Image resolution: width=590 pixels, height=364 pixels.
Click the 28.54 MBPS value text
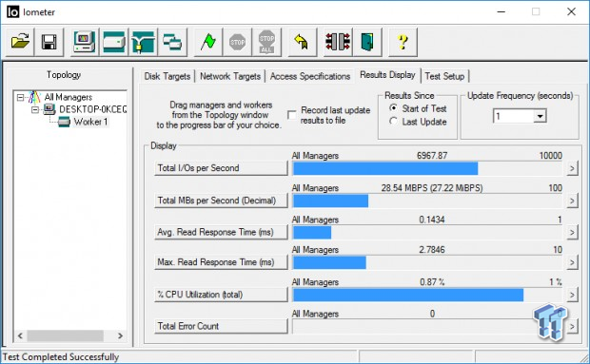click(432, 188)
